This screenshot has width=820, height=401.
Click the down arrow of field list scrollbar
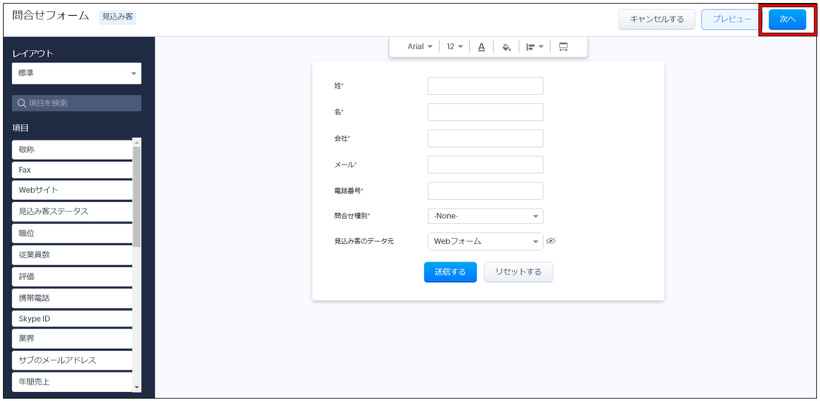coord(137,387)
